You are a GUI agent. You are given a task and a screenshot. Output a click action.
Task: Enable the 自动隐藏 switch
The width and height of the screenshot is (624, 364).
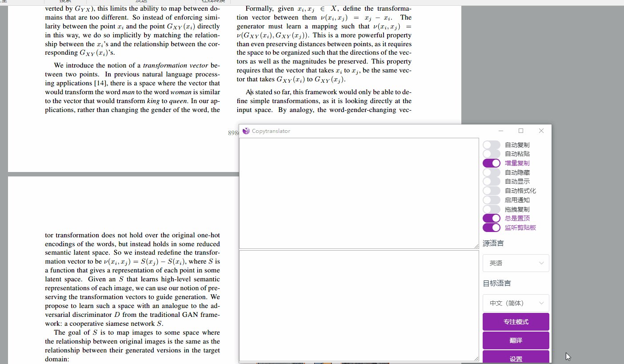coord(492,172)
